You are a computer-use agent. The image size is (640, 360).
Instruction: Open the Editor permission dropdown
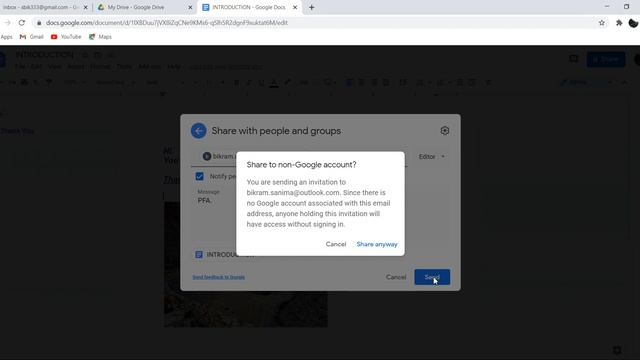(431, 157)
